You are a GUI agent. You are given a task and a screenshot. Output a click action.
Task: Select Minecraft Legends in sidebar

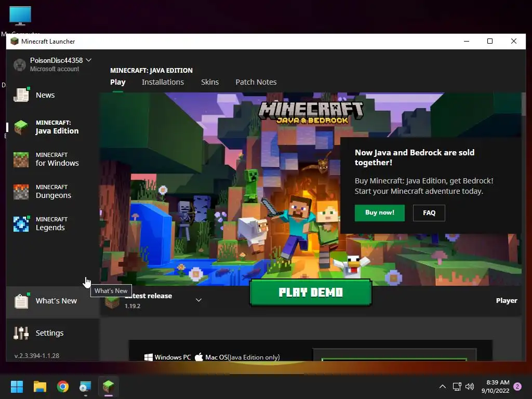(53, 224)
